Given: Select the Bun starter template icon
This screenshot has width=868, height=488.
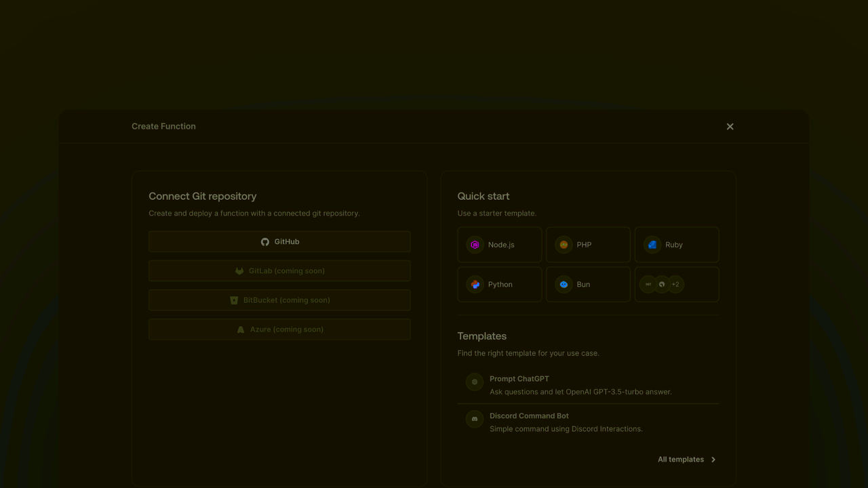Looking at the screenshot, I should pyautogui.click(x=563, y=284).
